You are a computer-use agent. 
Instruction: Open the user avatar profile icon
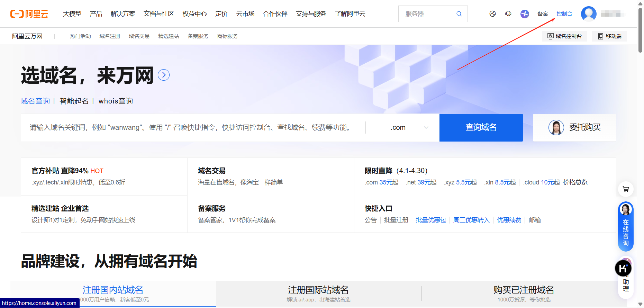pos(588,14)
